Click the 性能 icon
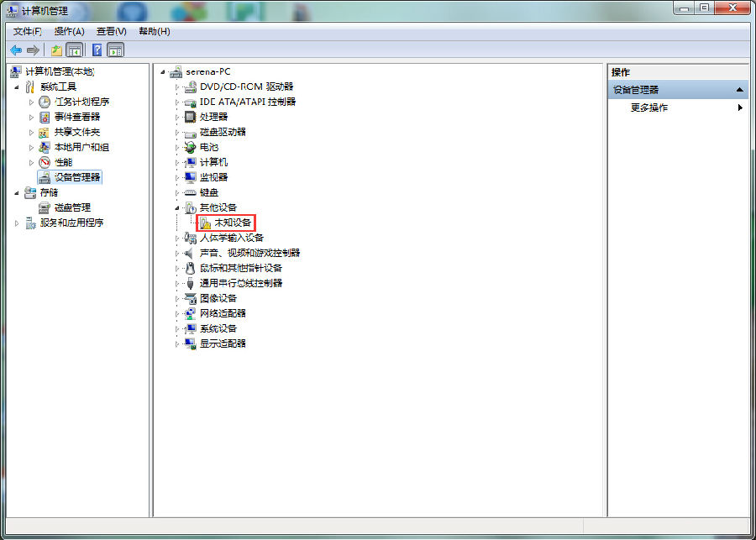Viewport: 756px width, 540px height. click(x=45, y=162)
